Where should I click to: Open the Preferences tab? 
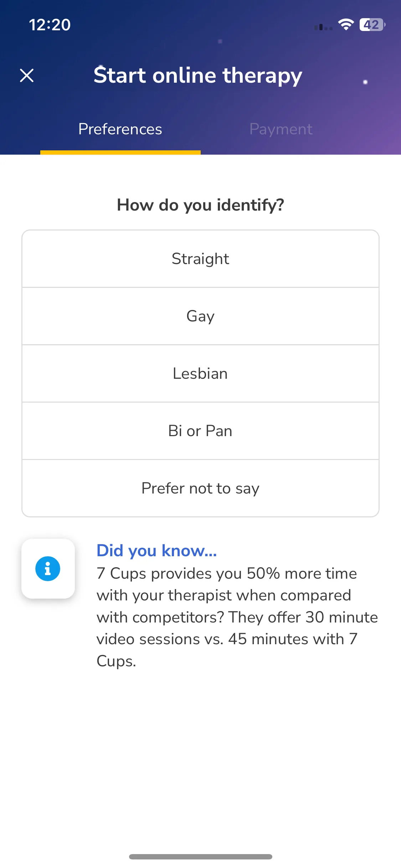pos(120,129)
